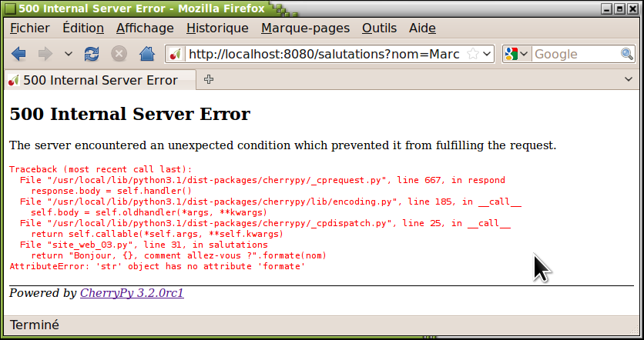Viewport: 644px width, 340px height.
Task: Expand the list-all-tabs dropdown arrow
Action: pos(629,79)
